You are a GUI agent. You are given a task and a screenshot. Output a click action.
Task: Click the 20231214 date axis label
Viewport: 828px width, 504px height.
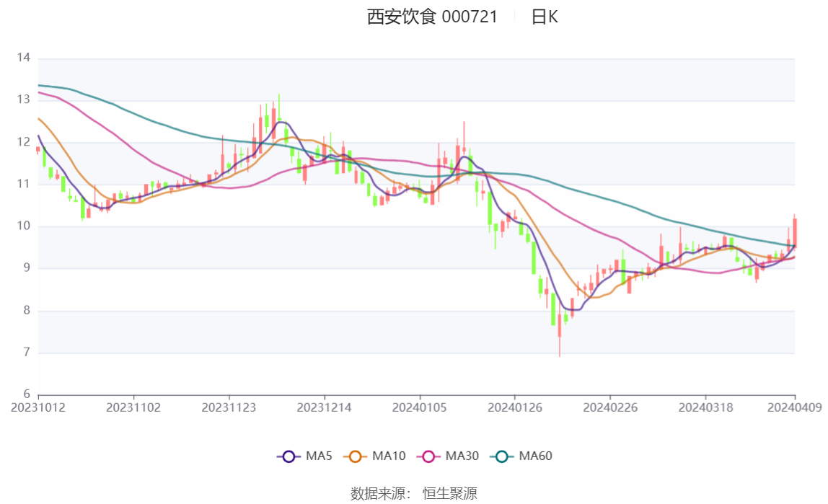[x=324, y=408]
